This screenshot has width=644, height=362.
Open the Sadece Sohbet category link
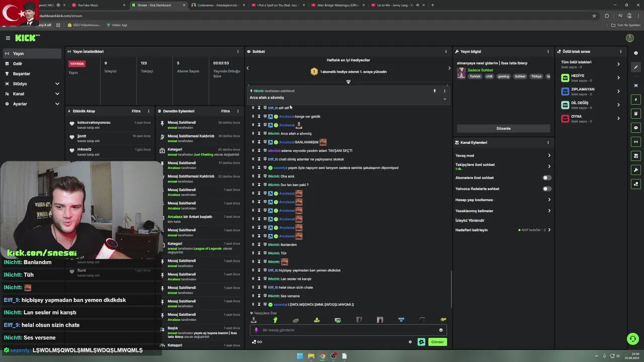480,70
